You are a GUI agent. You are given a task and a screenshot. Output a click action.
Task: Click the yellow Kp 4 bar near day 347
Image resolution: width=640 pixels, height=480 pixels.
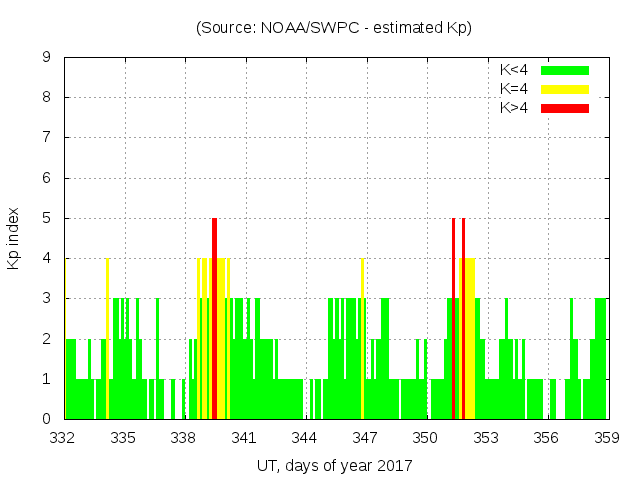click(362, 340)
